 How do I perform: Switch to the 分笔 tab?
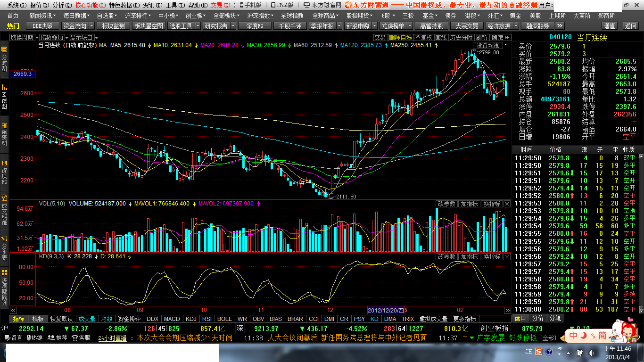555,319
